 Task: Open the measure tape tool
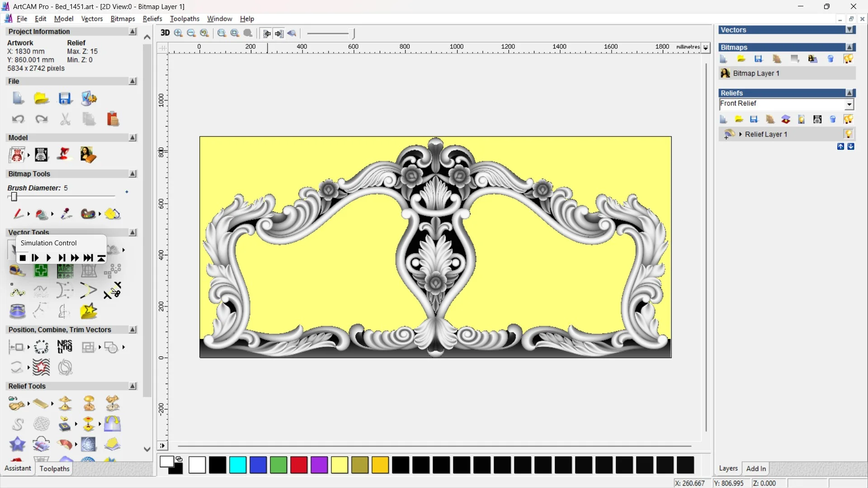coord(17,271)
